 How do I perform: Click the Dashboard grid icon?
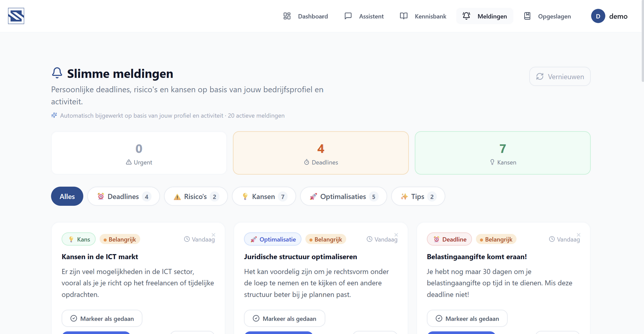(x=287, y=16)
